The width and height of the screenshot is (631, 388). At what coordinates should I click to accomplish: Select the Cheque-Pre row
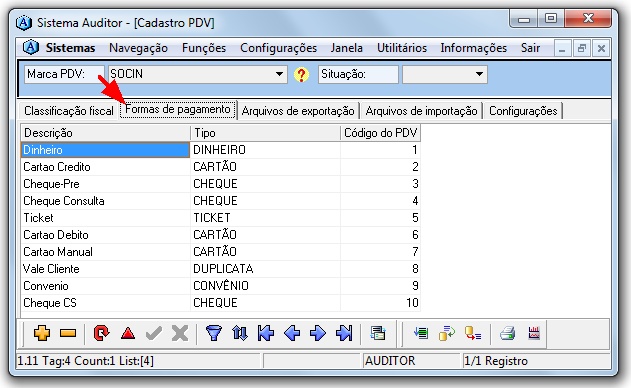point(221,184)
